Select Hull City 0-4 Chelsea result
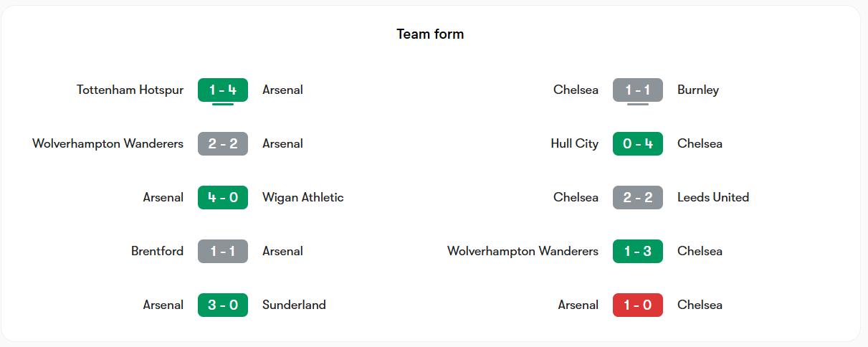This screenshot has height=347, width=868. click(x=638, y=143)
